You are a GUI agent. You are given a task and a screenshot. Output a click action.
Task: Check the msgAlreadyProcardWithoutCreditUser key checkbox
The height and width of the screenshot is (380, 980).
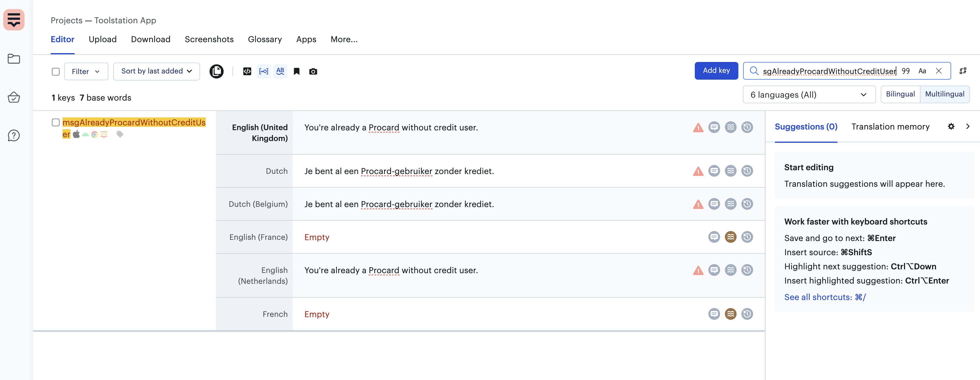56,122
